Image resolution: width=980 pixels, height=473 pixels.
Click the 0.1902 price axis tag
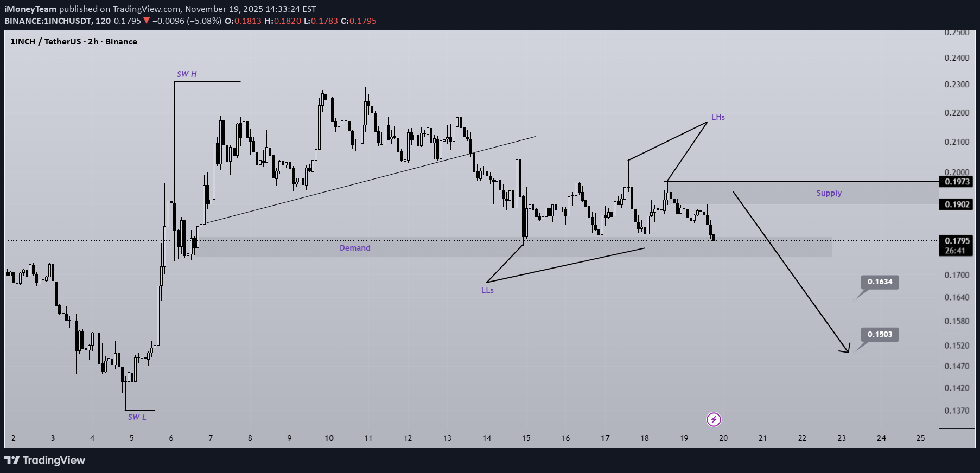[x=957, y=204]
